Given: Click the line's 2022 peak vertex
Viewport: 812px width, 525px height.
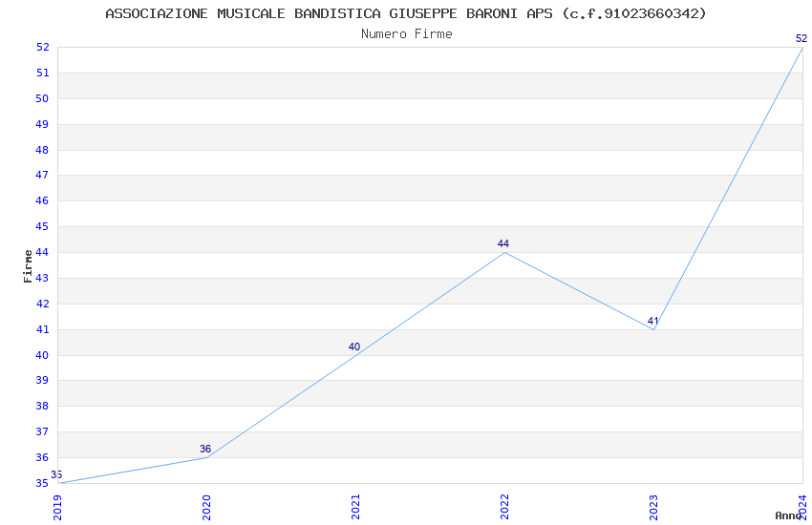Looking at the screenshot, I should [505, 252].
